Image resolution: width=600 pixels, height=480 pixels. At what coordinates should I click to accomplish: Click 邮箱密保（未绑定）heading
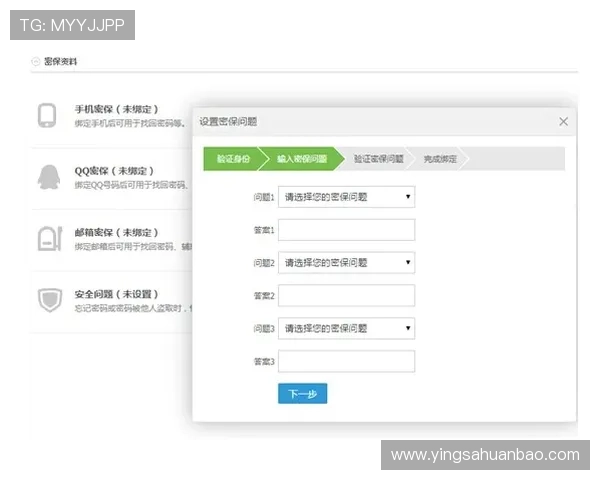(116, 232)
